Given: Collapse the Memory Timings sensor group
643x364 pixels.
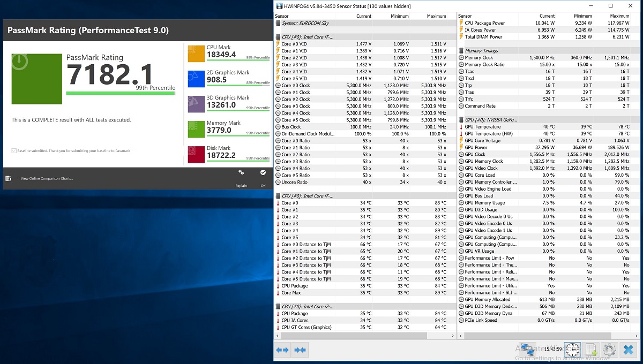Looking at the screenshot, I should click(x=481, y=51).
